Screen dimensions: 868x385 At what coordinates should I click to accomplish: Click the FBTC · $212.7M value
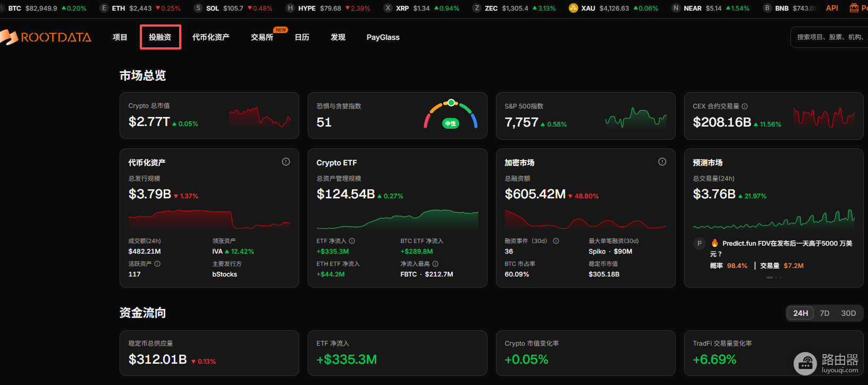[427, 274]
